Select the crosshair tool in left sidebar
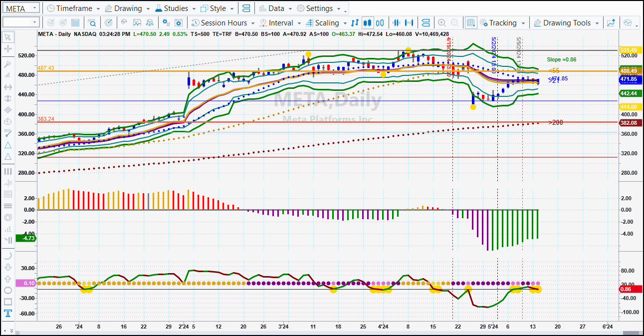The height and width of the screenshot is (336, 644). (7, 49)
